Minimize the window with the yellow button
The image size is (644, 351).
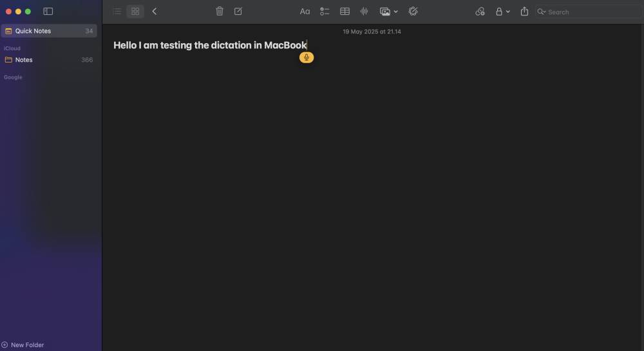pyautogui.click(x=18, y=12)
